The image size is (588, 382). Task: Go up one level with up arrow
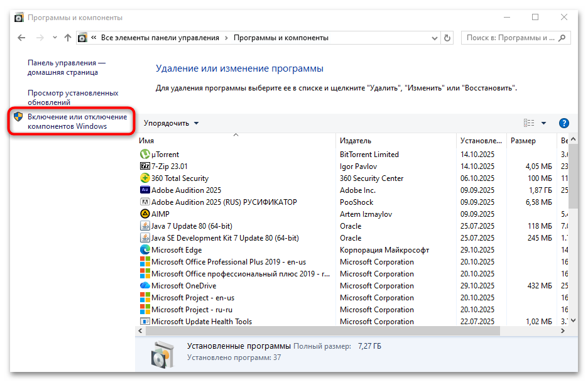(x=67, y=38)
